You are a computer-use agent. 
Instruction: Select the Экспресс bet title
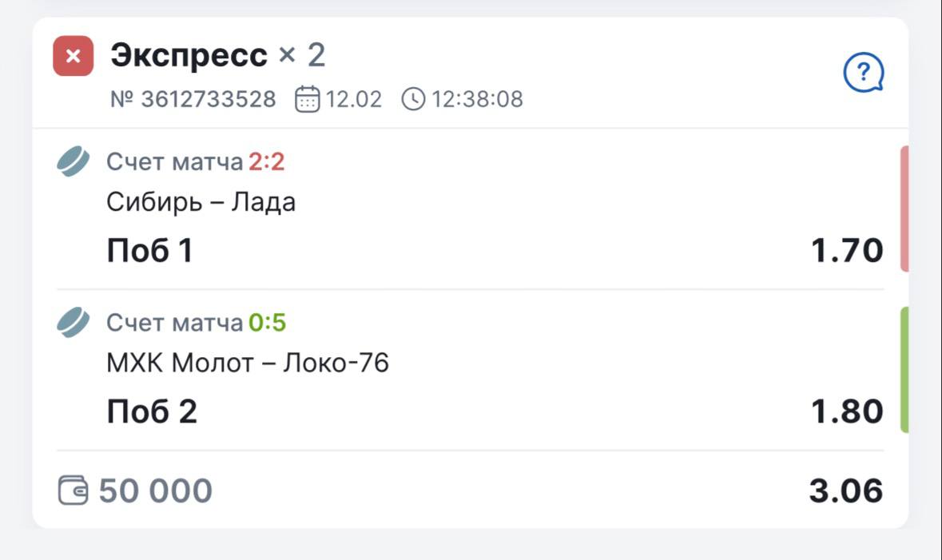(189, 56)
